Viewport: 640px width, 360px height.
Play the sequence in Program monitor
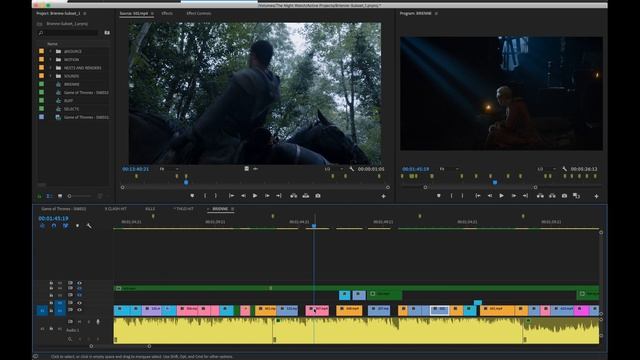click(x=502, y=196)
